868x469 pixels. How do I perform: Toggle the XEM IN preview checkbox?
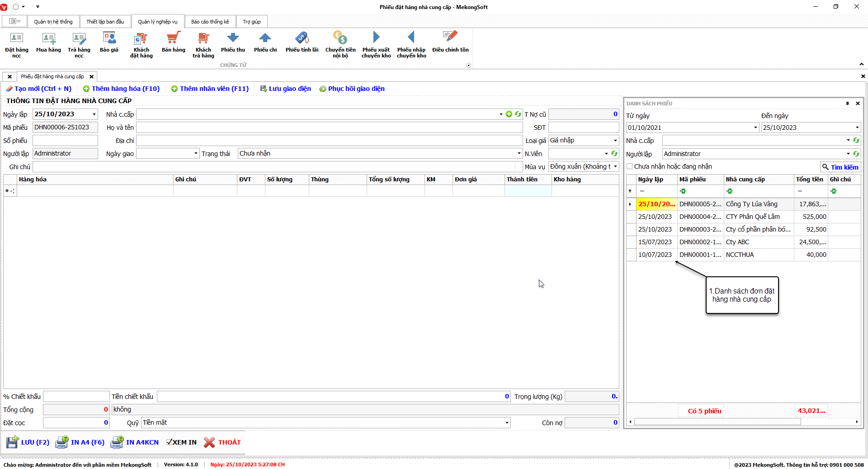coord(170,442)
